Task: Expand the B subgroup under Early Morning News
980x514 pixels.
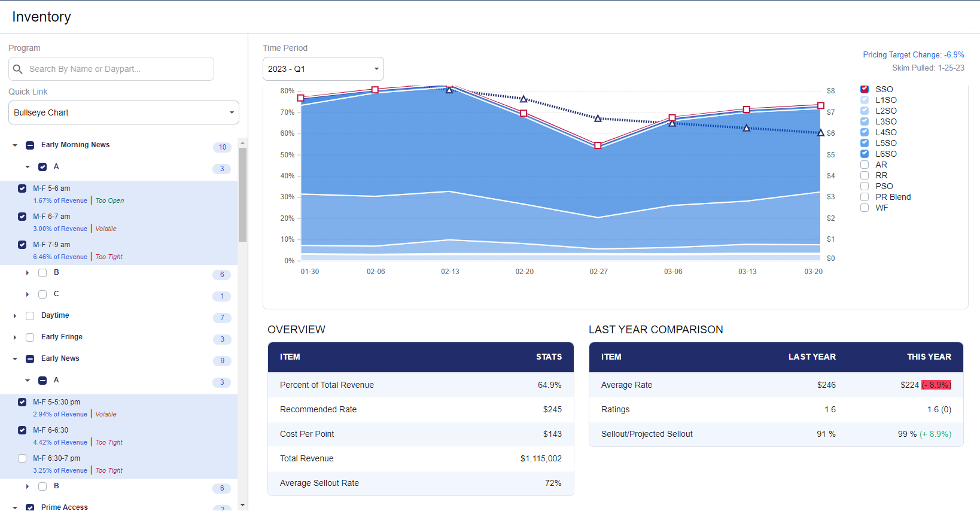Action: 28,273
